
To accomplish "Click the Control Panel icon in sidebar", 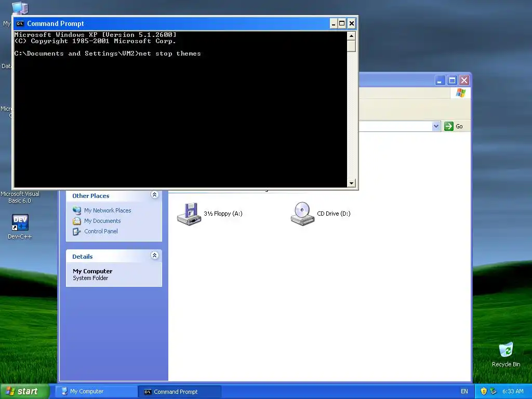I will click(x=77, y=232).
